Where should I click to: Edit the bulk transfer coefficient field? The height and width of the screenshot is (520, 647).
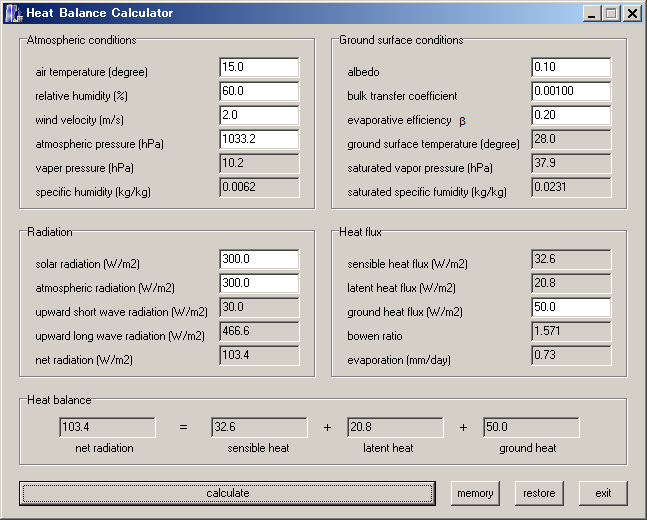(x=571, y=91)
